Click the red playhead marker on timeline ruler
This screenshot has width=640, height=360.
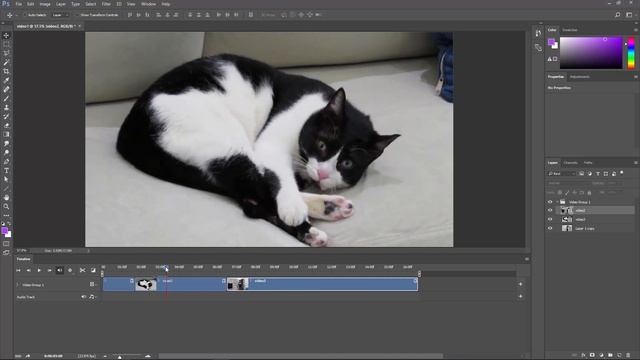pyautogui.click(x=166, y=268)
